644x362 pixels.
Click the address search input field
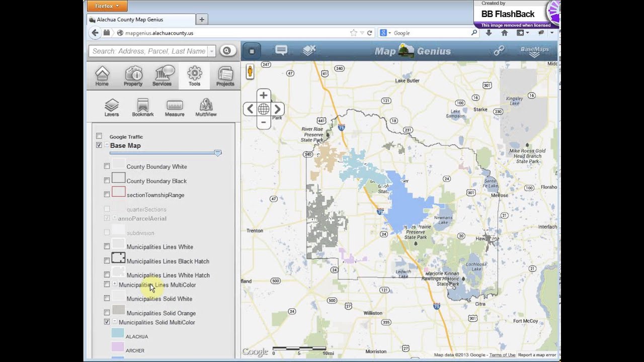point(149,51)
